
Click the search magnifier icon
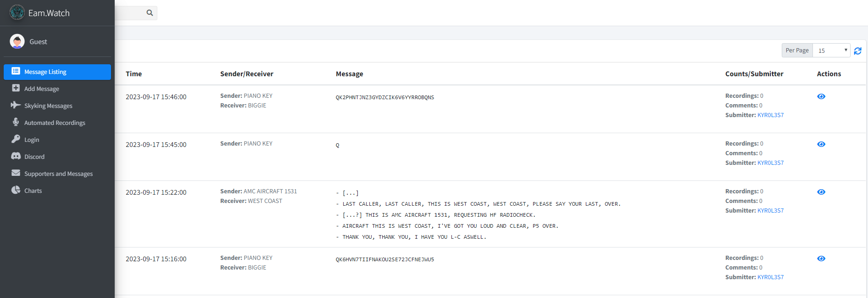point(150,13)
